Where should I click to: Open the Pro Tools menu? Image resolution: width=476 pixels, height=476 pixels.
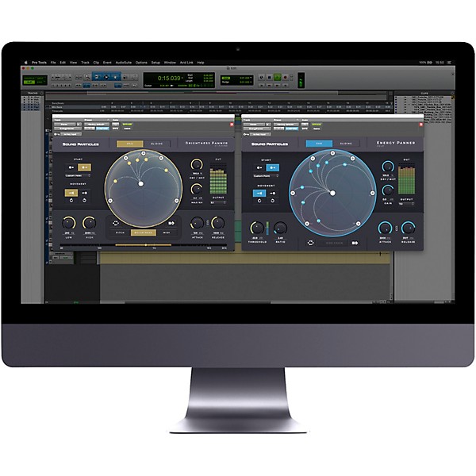pos(39,63)
